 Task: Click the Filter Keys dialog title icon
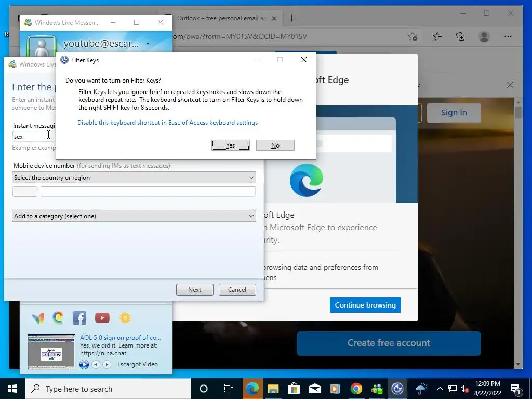click(x=64, y=60)
